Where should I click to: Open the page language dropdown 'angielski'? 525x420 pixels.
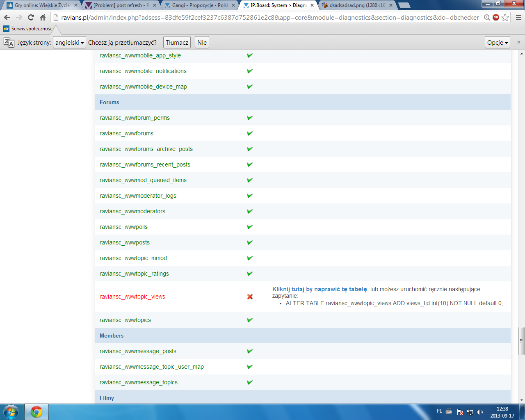[69, 43]
